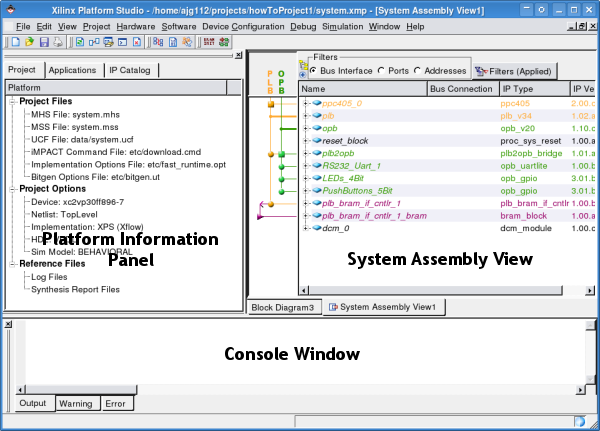Viewport: 600px width, 431px height.
Task: Click the red BRAM INIT toolbar icon
Action: click(x=209, y=42)
